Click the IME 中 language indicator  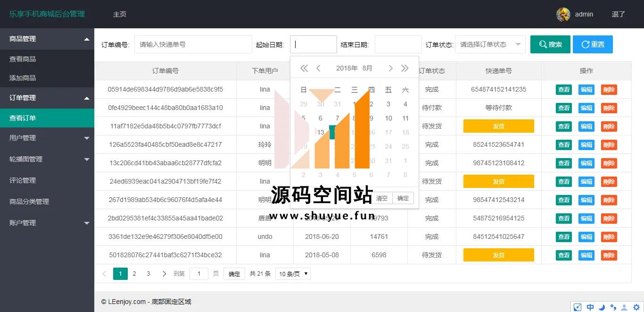click(x=590, y=307)
